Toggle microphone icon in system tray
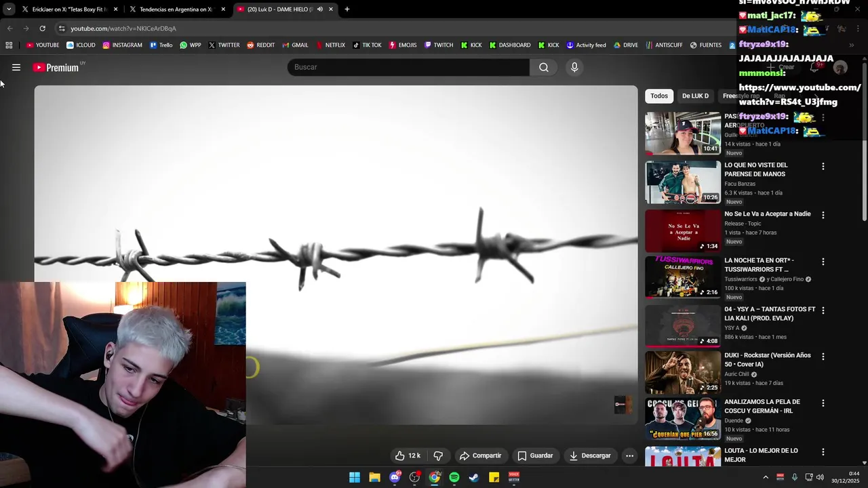 pos(794,477)
